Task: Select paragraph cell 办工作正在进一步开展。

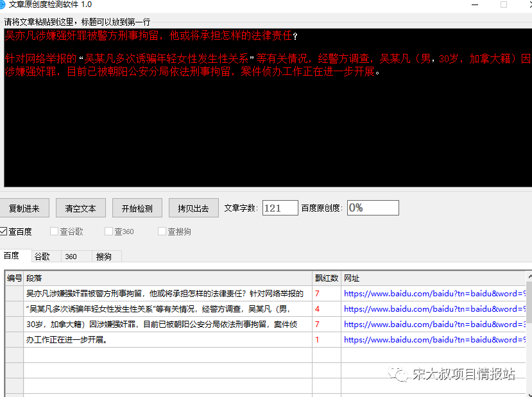Action: [x=168, y=339]
